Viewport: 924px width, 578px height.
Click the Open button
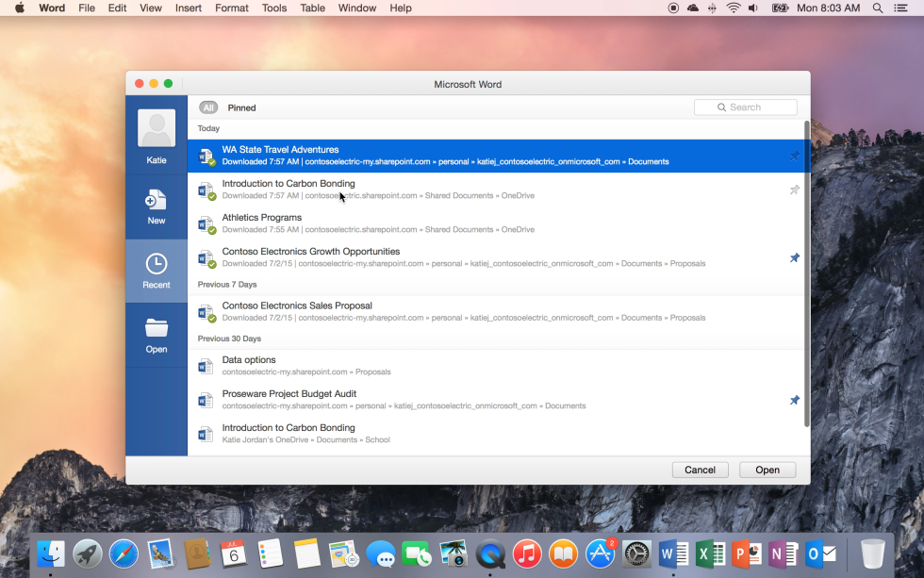tap(767, 470)
